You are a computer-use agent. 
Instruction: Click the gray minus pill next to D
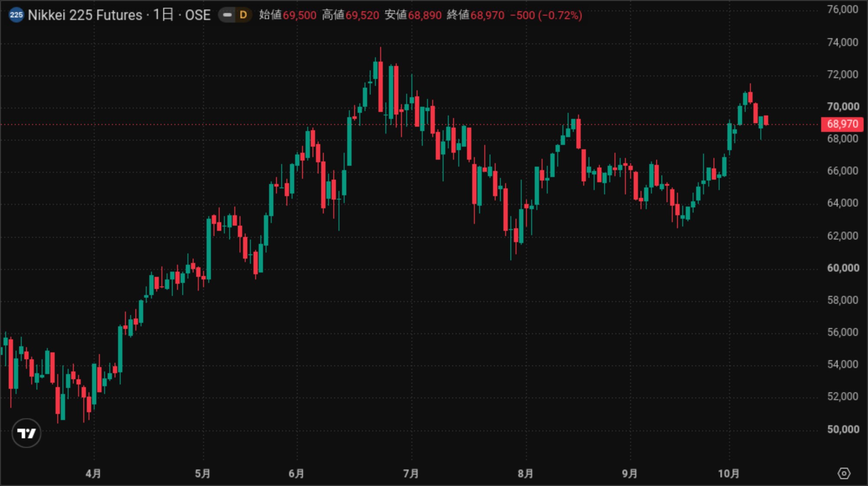click(227, 15)
